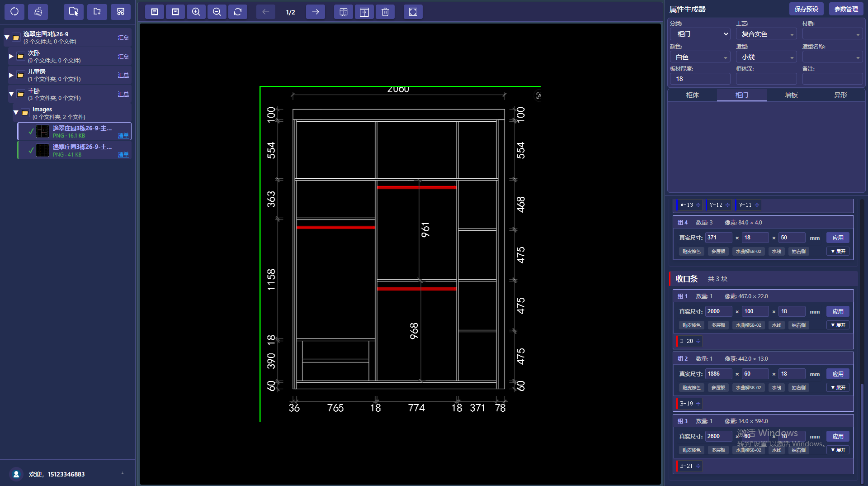
Task: Open the 汇总 link for 儿童房
Action: point(123,75)
